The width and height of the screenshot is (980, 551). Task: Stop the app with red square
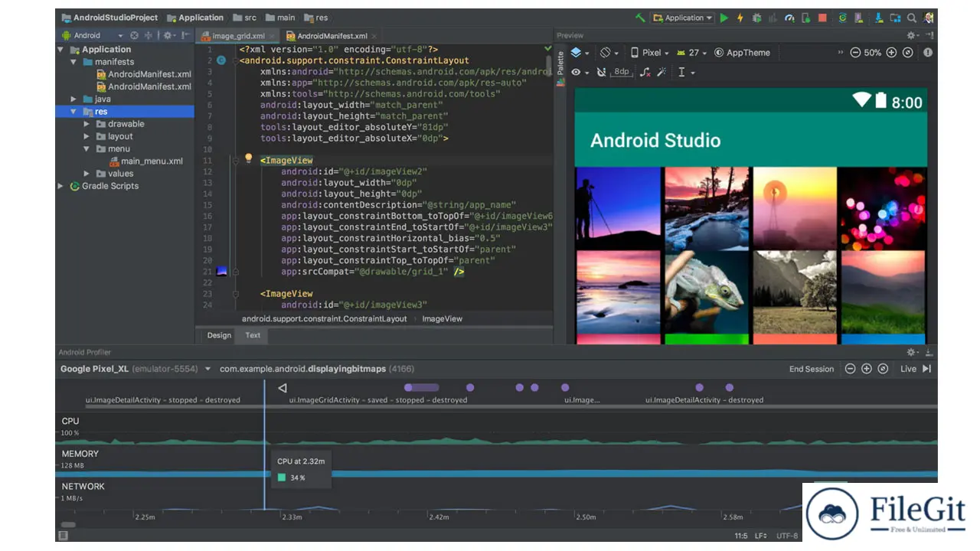point(822,18)
